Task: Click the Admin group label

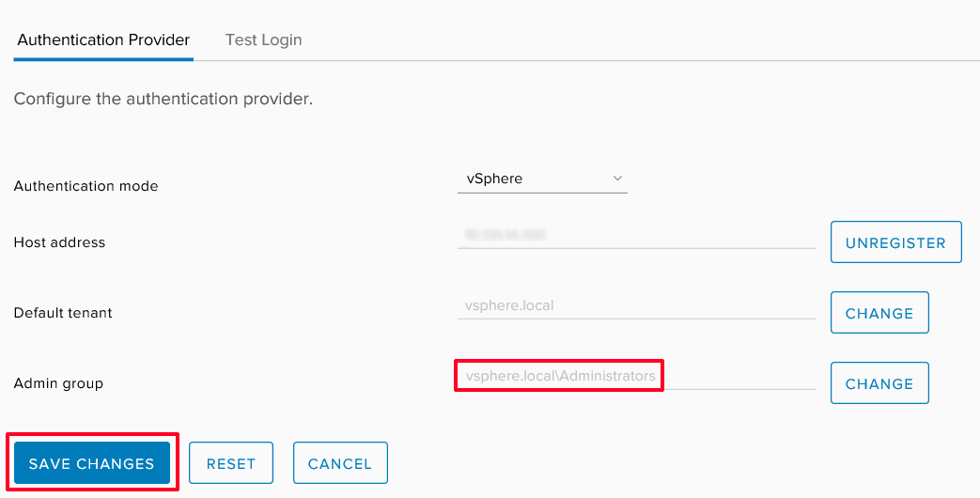Action: click(x=58, y=383)
